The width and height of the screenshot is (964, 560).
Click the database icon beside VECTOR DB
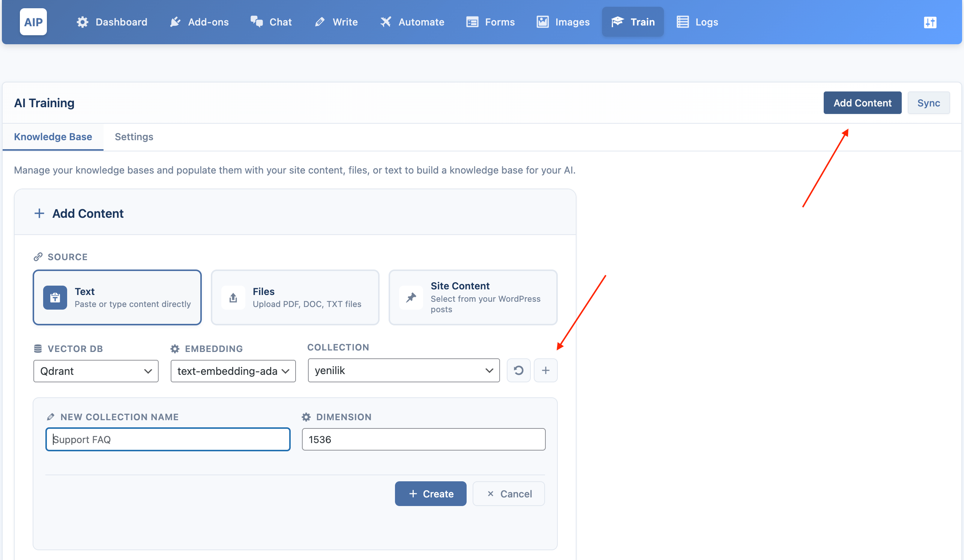coord(38,349)
